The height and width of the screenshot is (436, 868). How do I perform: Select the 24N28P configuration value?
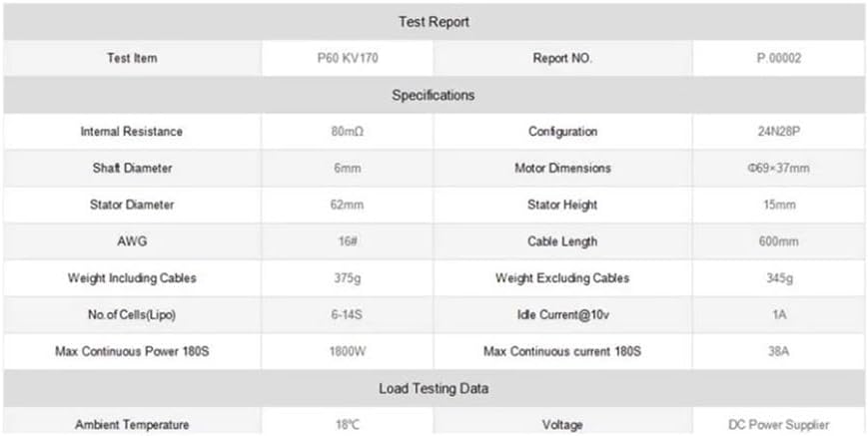(778, 132)
